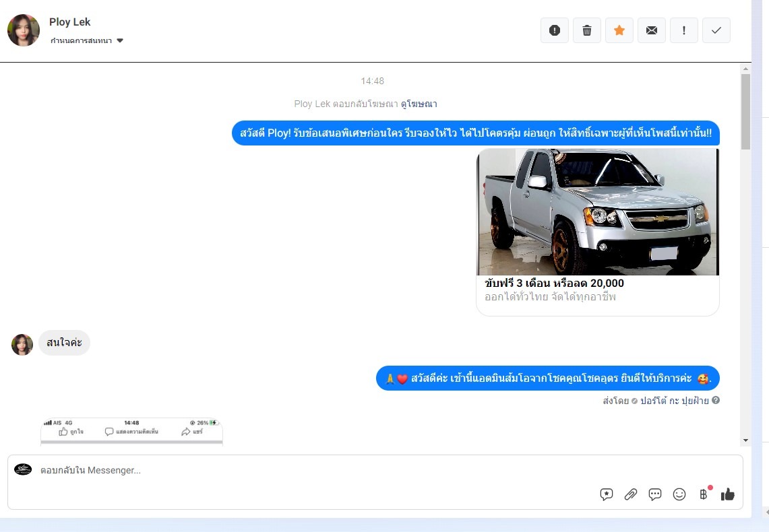Open the phone screenshot attachment thumbnail
769x532 pixels.
(131, 431)
